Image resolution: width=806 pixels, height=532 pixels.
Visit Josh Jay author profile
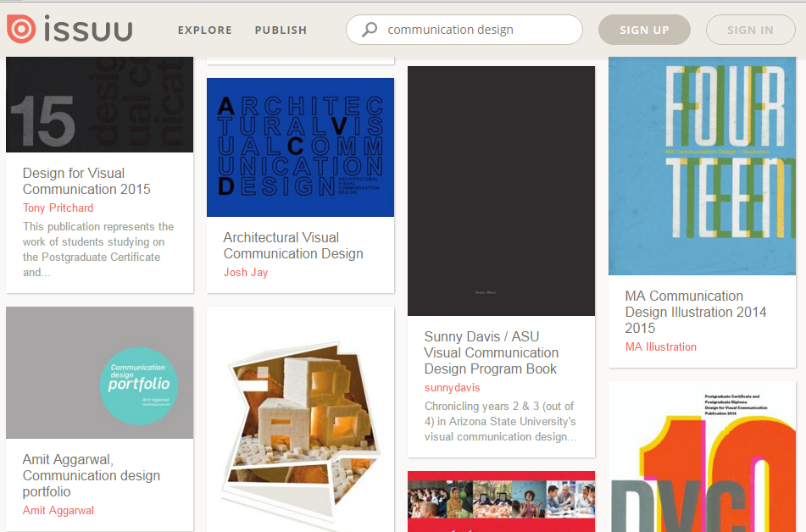(x=246, y=272)
